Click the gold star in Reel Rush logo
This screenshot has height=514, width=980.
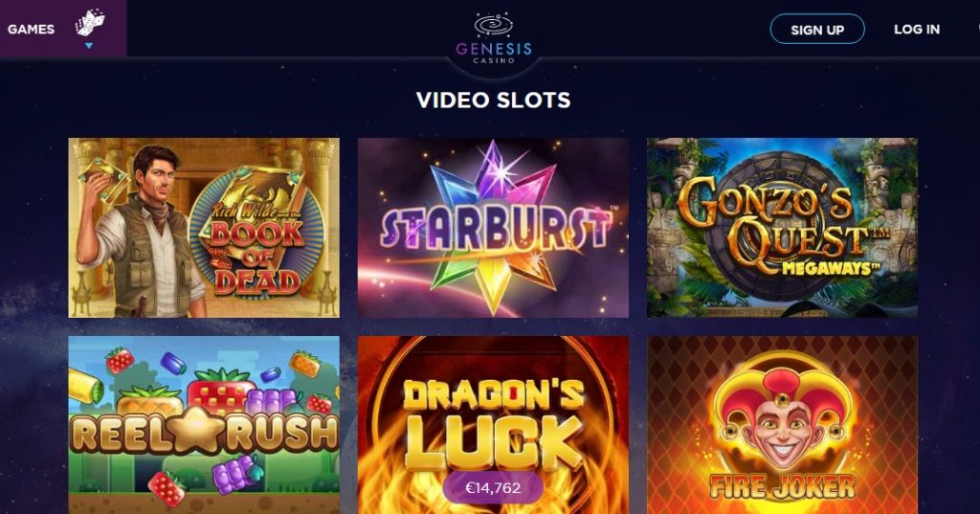tap(199, 430)
